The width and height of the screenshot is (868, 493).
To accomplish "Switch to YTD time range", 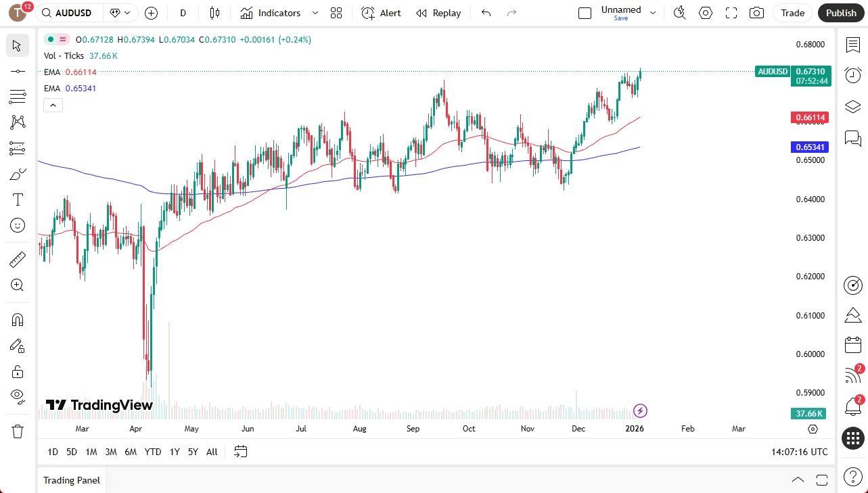I will click(153, 452).
